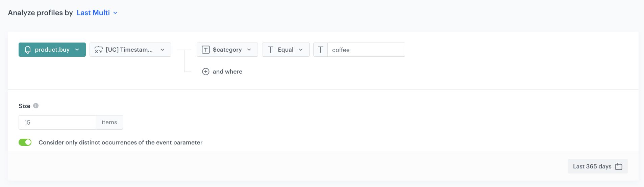
Task: Open the Last Multi analysis dropdown
Action: (93, 13)
